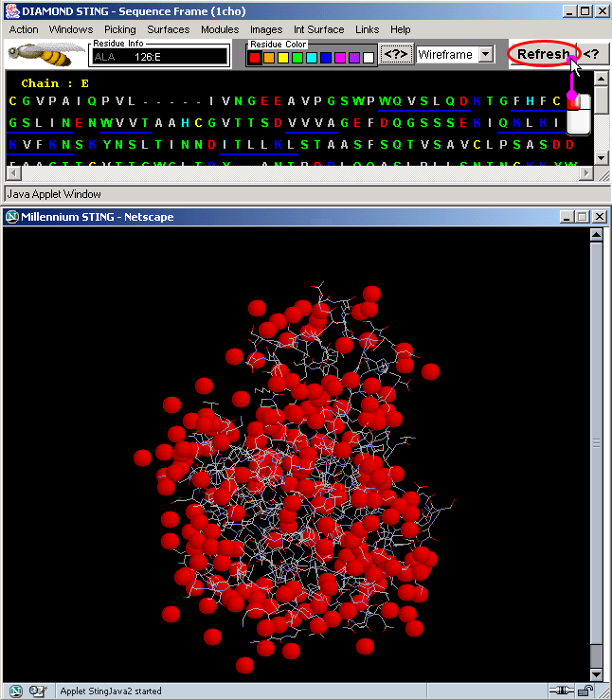Click the Netscape icon in status bar
This screenshot has height=700, width=612.
15,691
